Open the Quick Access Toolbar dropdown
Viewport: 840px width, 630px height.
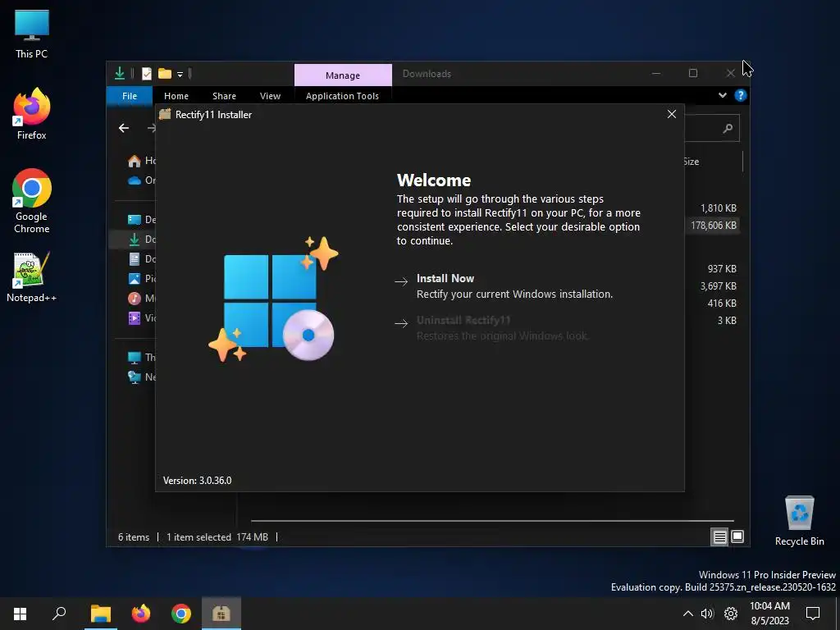[x=180, y=75]
